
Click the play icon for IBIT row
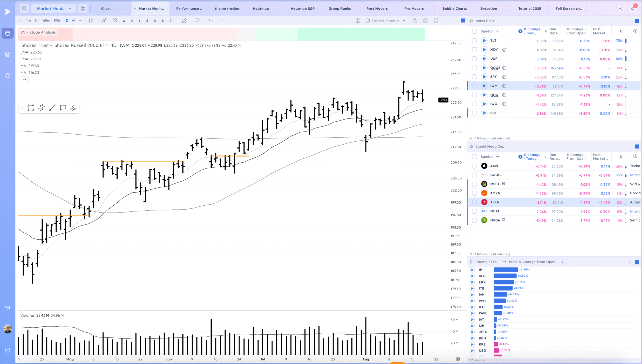click(484, 113)
